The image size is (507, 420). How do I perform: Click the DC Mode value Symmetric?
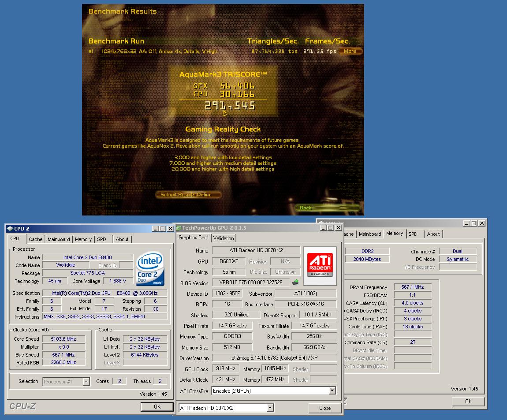point(458,259)
